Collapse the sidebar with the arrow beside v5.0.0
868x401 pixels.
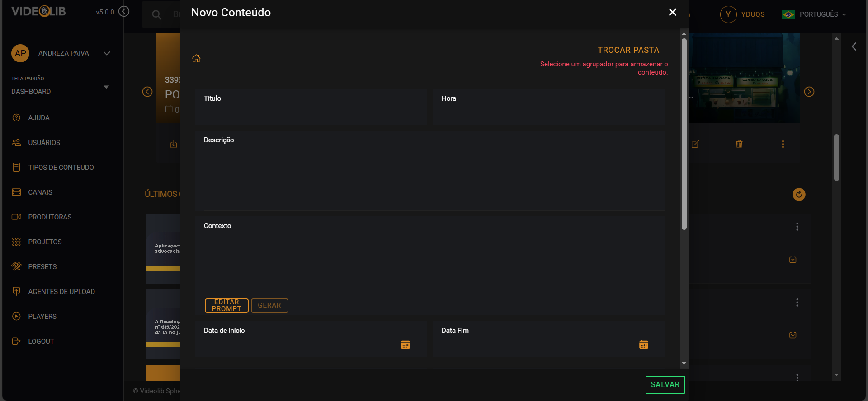[x=124, y=12]
